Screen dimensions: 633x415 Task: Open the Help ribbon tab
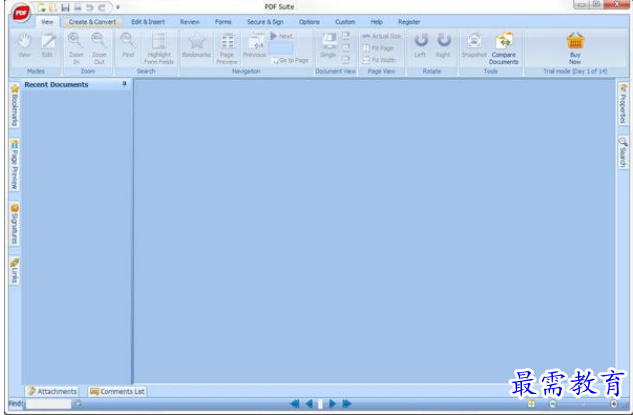(376, 22)
